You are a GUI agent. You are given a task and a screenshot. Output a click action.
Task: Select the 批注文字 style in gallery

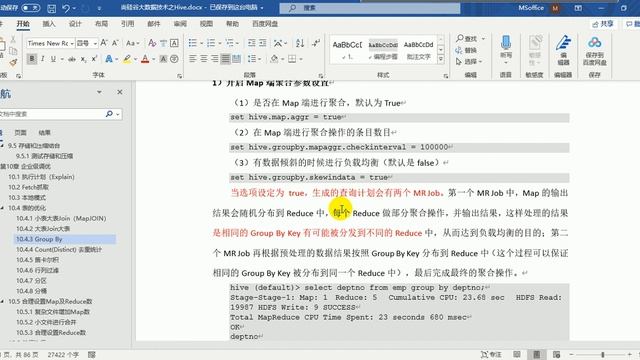click(x=418, y=50)
